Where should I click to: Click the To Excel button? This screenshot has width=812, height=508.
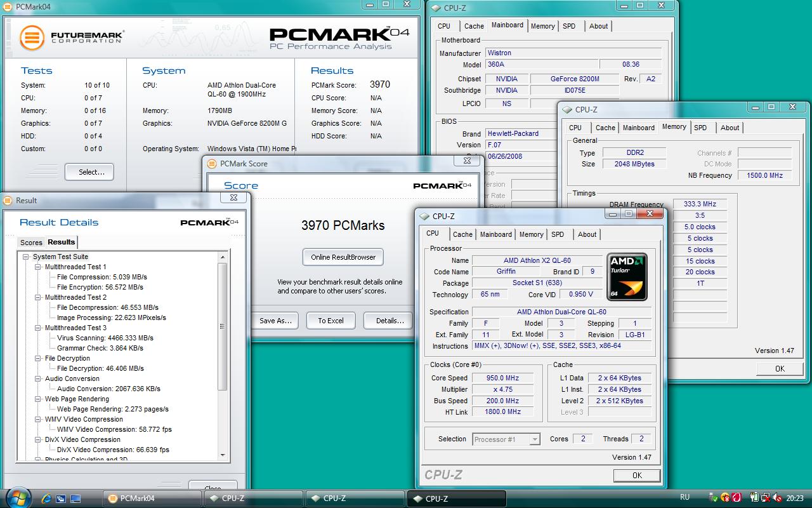coord(331,321)
